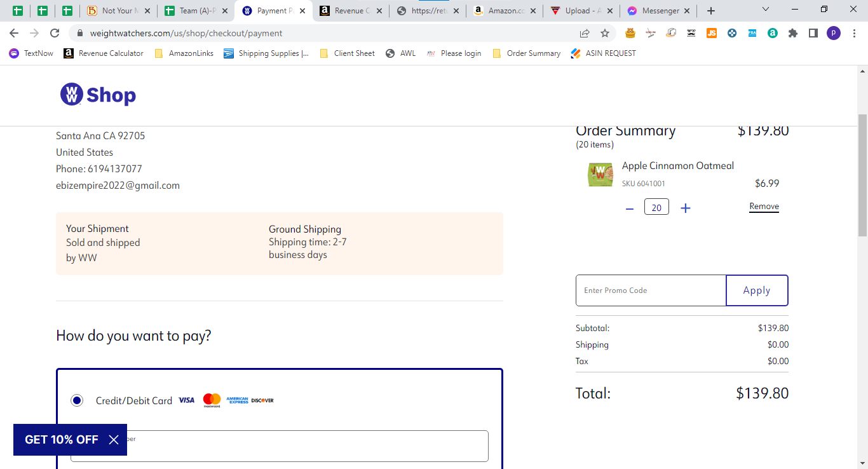Close the Payment page tab
The height and width of the screenshot is (469, 868).
click(302, 11)
